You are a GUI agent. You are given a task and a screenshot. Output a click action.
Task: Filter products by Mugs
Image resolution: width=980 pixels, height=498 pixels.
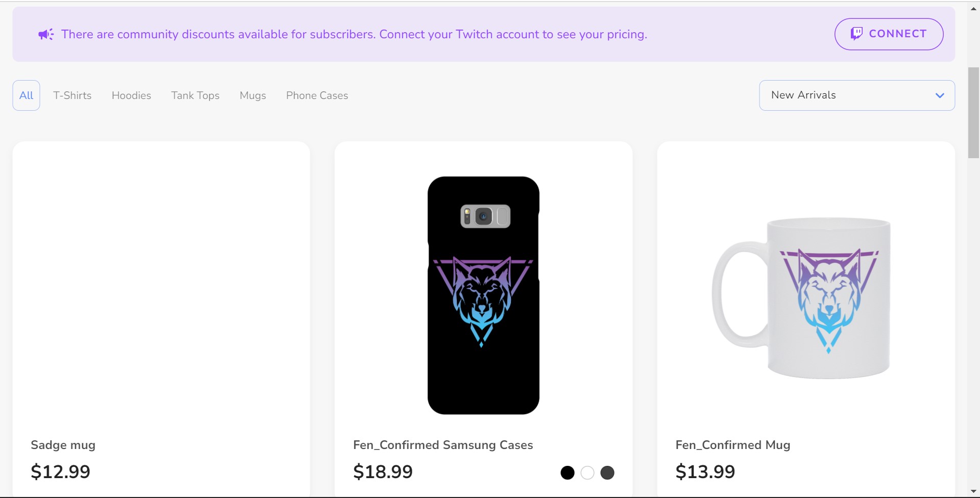(253, 95)
